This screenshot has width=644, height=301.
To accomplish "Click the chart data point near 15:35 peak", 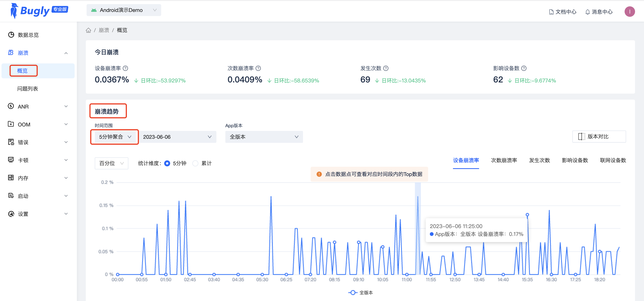I will pos(527,215).
